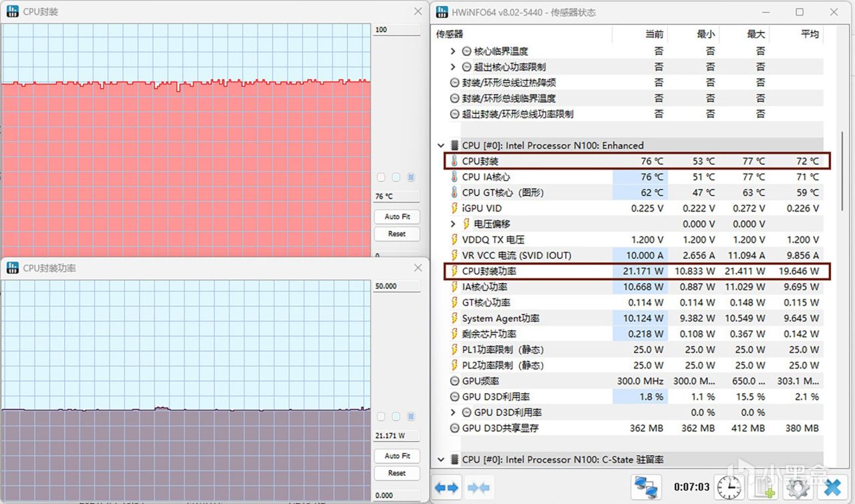
Task: Click the lightning icon beside CPU封装功率
Action: pyautogui.click(x=454, y=271)
